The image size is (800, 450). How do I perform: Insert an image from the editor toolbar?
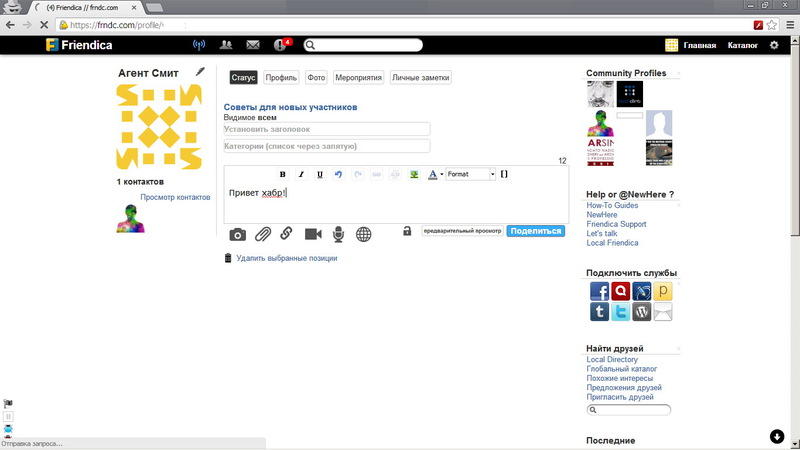click(x=414, y=174)
